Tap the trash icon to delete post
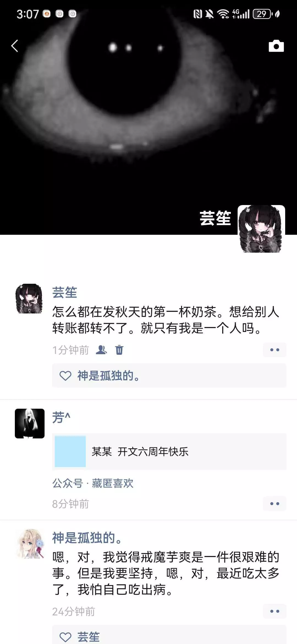Screen dimensions: 297x644 click(119, 350)
